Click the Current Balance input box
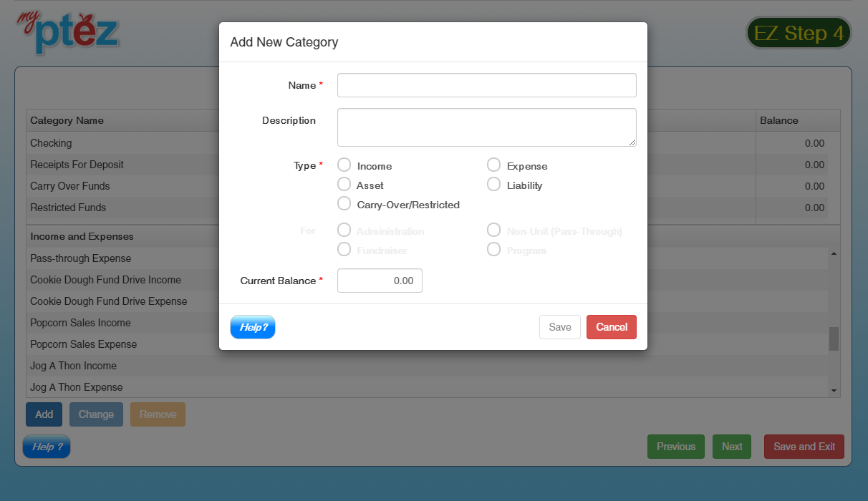 click(380, 281)
